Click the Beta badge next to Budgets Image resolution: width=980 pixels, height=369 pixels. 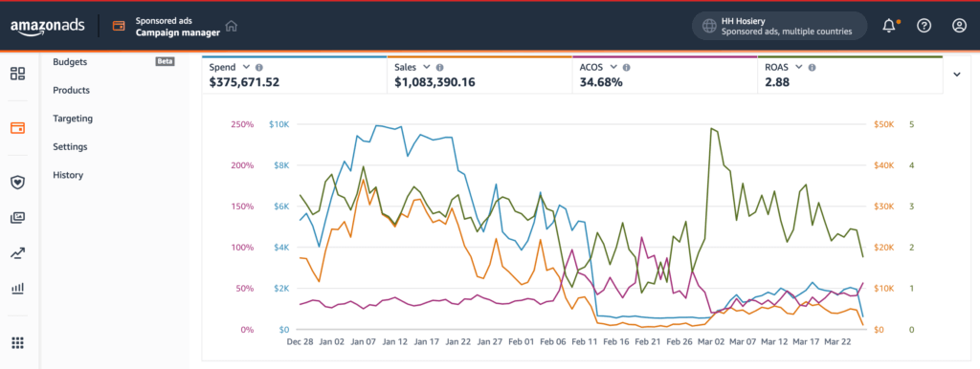click(165, 62)
